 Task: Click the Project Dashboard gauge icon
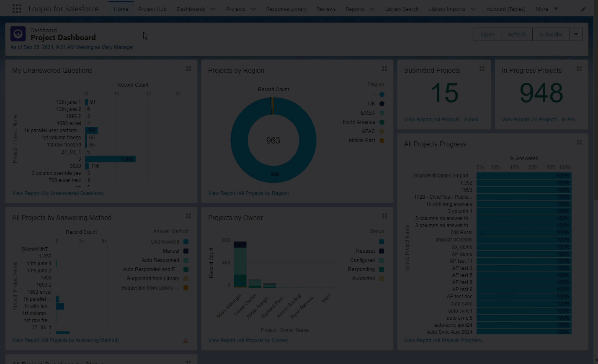tap(18, 34)
